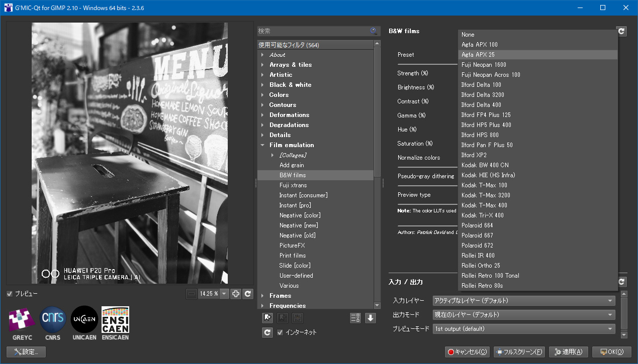
Task: Choose Polaroid 667 preset
Action: [x=537, y=235]
